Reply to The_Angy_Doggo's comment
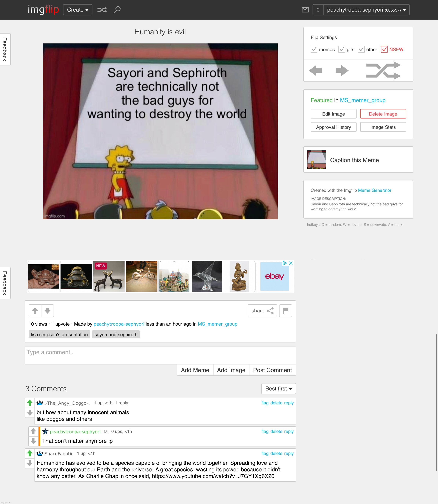The width and height of the screenshot is (438, 504). point(289,403)
